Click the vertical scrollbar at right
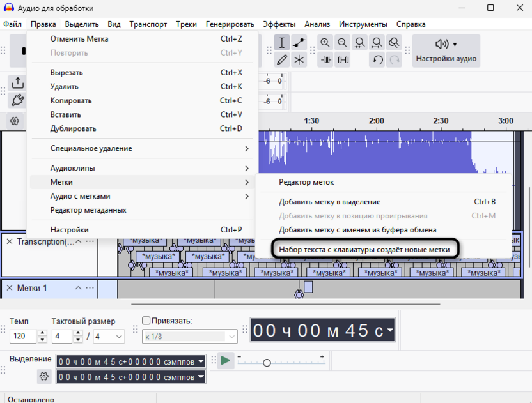Image resolution: width=532 pixels, height=403 pixels. (529, 227)
